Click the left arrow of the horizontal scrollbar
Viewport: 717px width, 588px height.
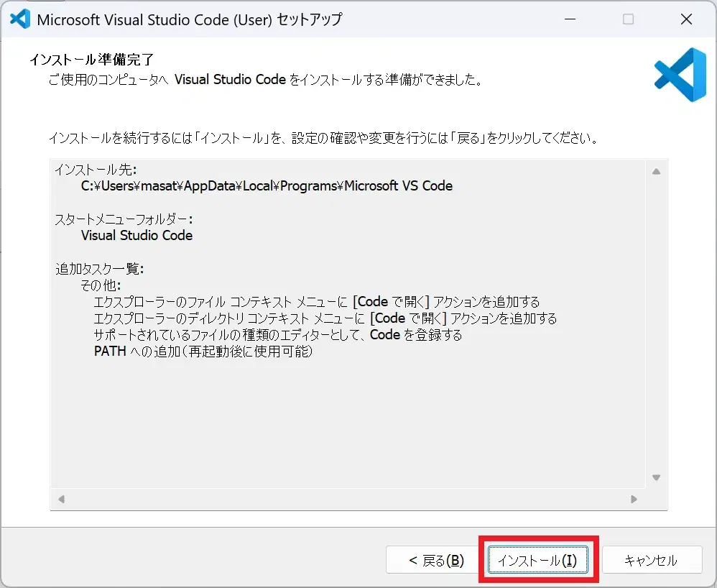60,499
